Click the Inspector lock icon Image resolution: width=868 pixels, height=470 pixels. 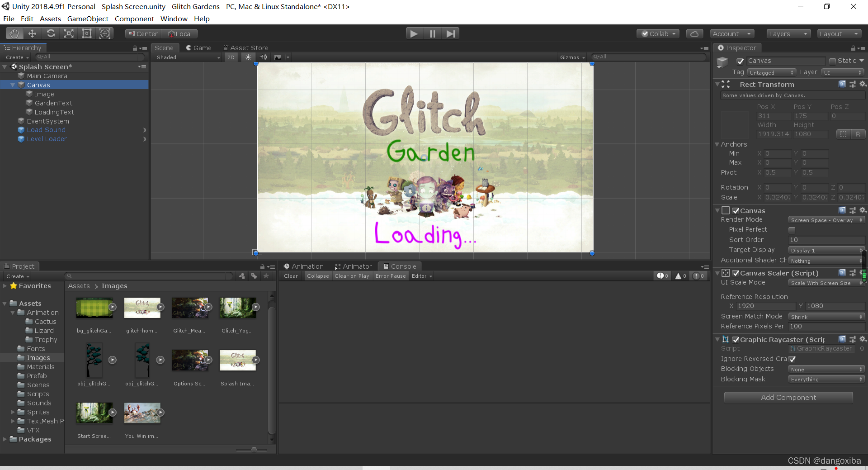pos(853,48)
